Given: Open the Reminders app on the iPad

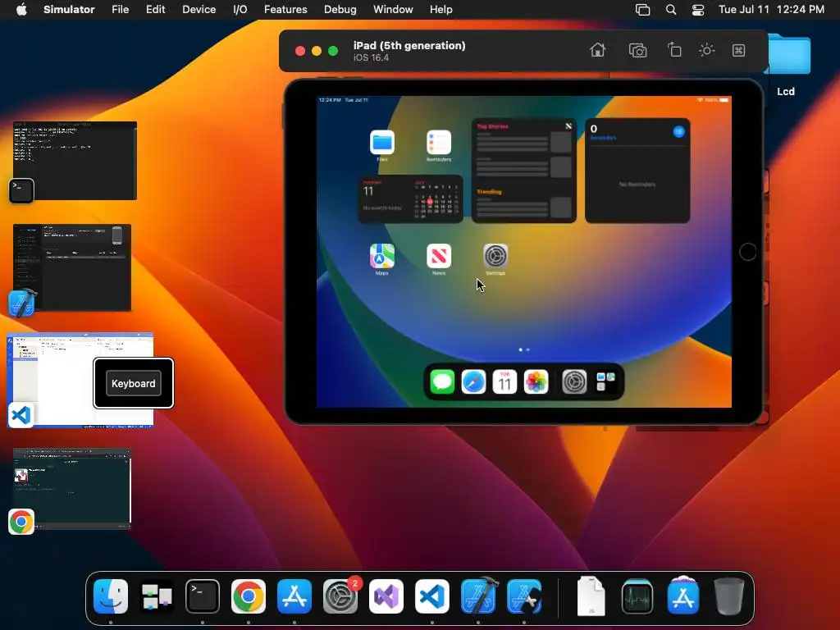Looking at the screenshot, I should click(x=439, y=143).
